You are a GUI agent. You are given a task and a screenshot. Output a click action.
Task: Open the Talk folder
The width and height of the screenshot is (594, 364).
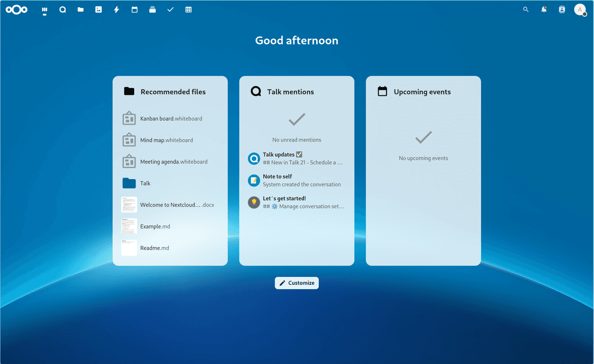[x=170, y=183]
